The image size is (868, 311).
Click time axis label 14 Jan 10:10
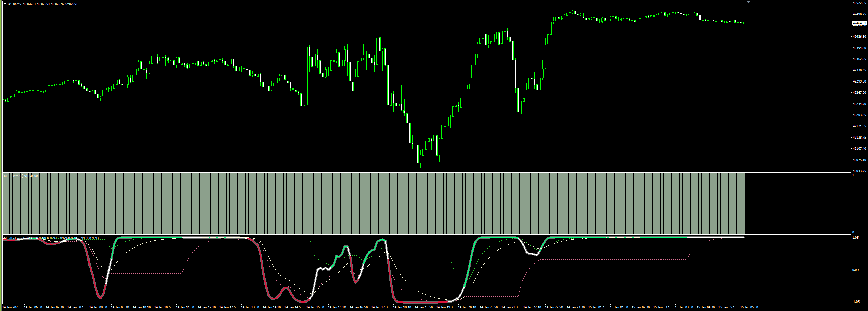[142, 307]
